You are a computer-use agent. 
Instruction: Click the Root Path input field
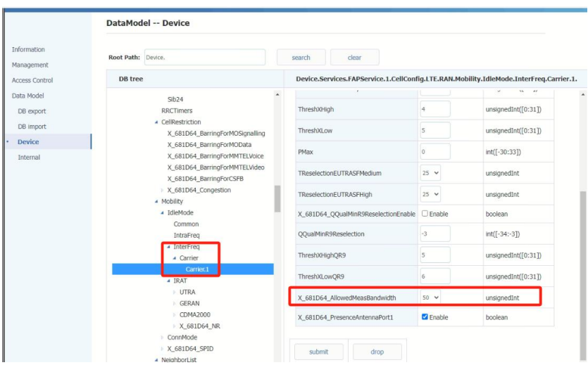tap(204, 58)
